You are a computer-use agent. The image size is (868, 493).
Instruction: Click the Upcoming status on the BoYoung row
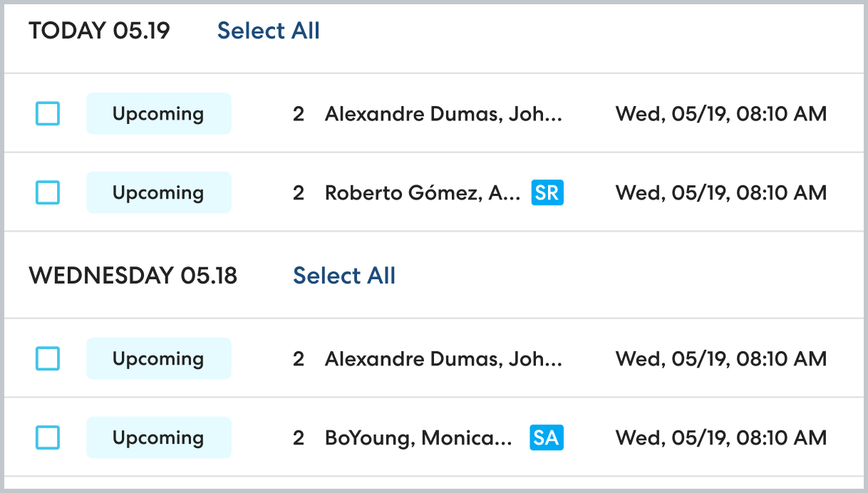click(158, 437)
